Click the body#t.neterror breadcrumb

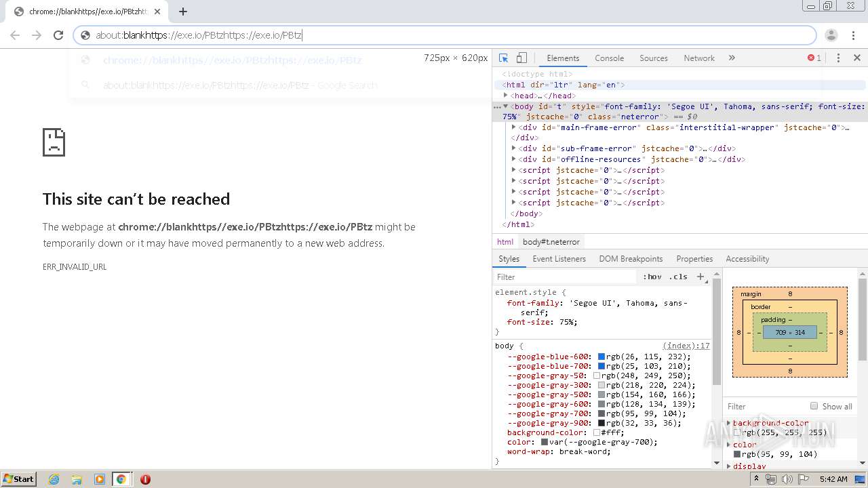click(x=551, y=242)
